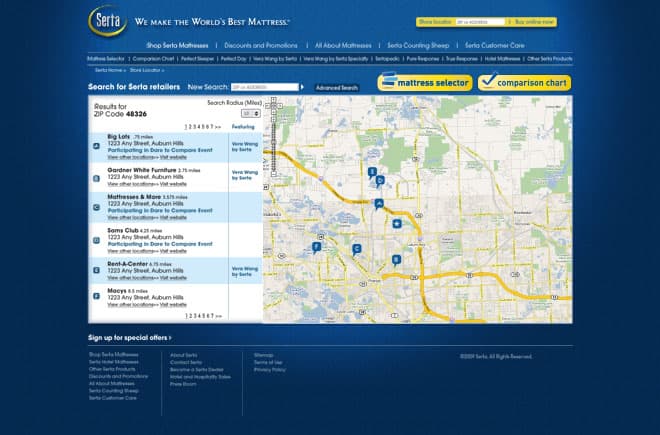Viewport: 660px width, 435px height.
Task: Open Macys retailer name
Action: tap(117, 291)
